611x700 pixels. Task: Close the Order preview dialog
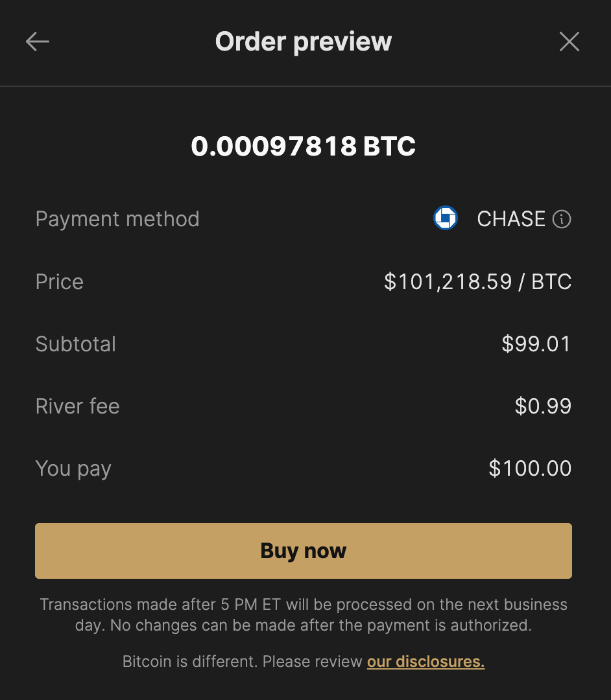[569, 41]
